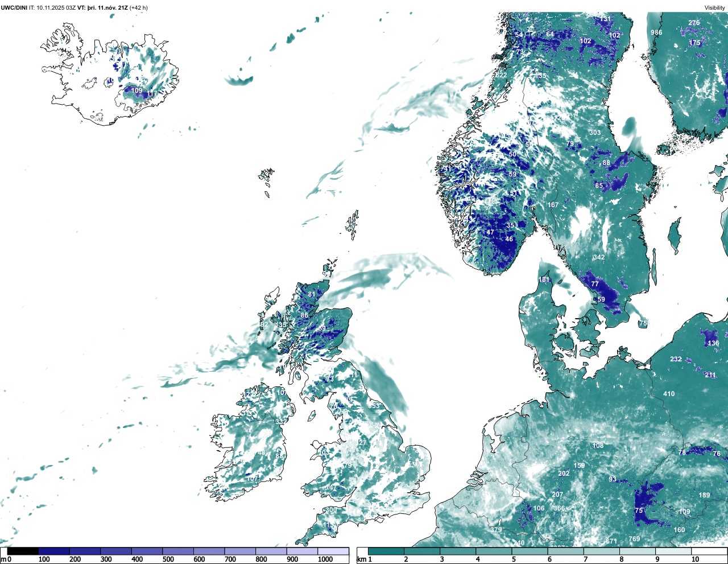Click the '85' value in eastern Sweden
Image resolution: width=728 pixels, height=564 pixels.
click(x=599, y=186)
